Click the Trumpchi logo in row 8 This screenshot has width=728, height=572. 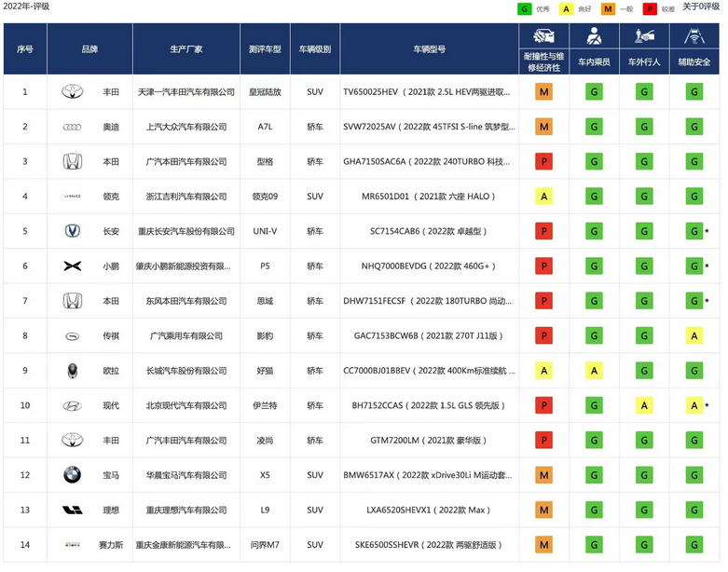73,336
